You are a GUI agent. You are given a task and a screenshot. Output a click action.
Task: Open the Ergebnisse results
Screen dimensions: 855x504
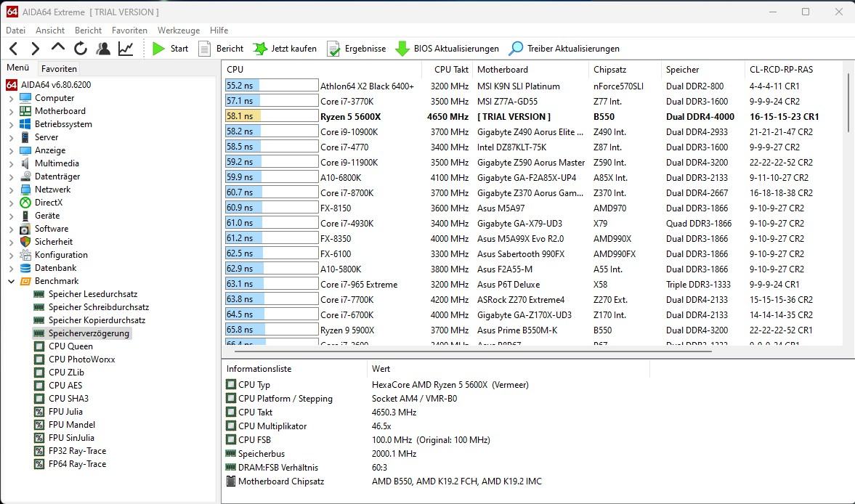[356, 49]
